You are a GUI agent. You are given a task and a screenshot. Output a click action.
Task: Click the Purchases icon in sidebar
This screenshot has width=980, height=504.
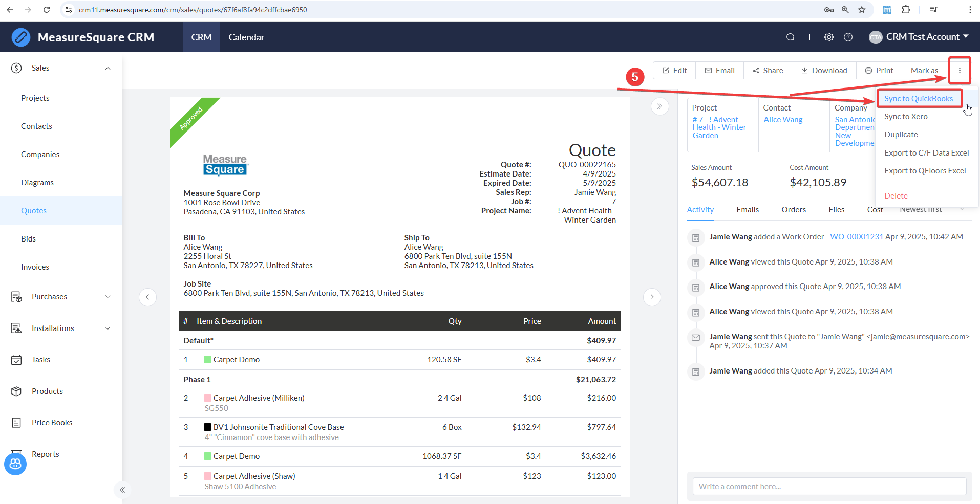point(16,297)
